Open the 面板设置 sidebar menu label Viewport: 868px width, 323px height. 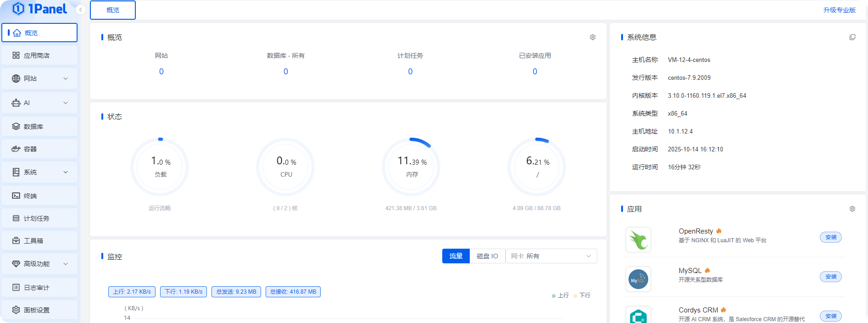pyautogui.click(x=37, y=310)
